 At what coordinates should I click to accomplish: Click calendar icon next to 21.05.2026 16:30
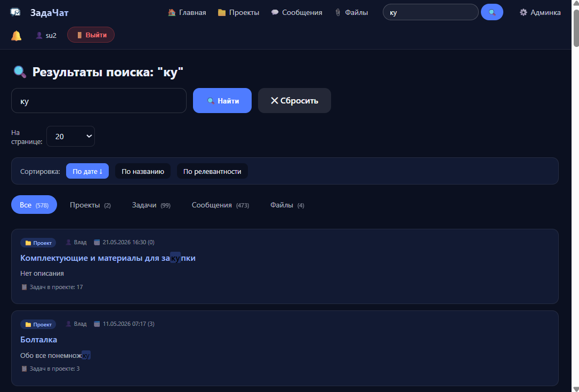(x=96, y=242)
